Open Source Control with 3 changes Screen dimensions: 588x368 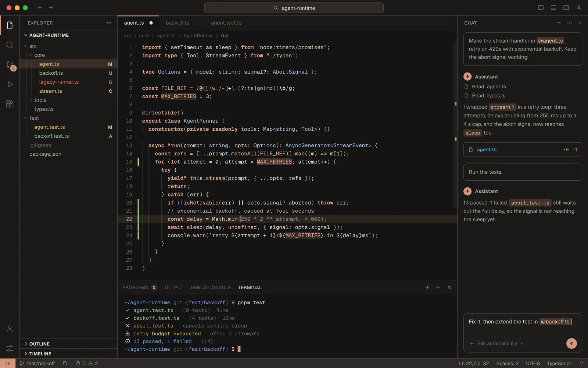pos(10,65)
